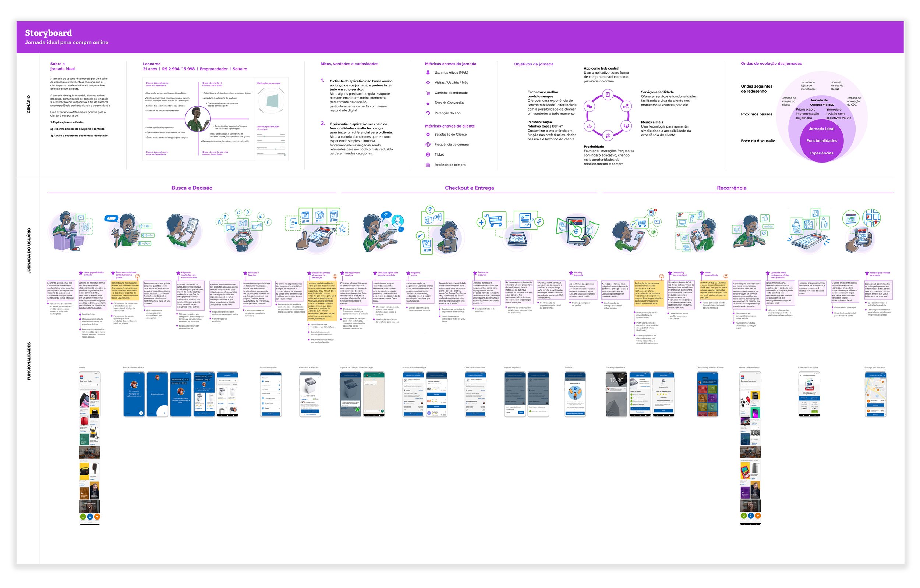The width and height of the screenshot is (920, 588).
Task: Click the Retenção do app arrow icon
Action: tap(428, 113)
